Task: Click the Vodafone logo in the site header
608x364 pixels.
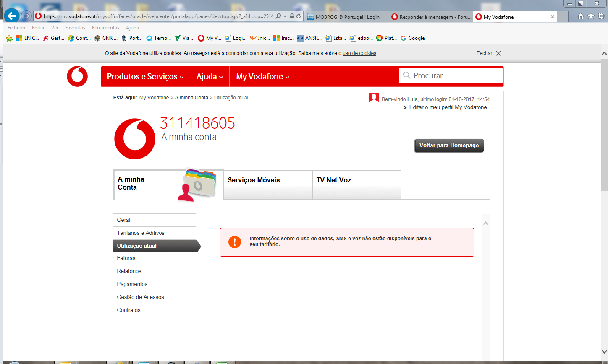Action: (77, 77)
